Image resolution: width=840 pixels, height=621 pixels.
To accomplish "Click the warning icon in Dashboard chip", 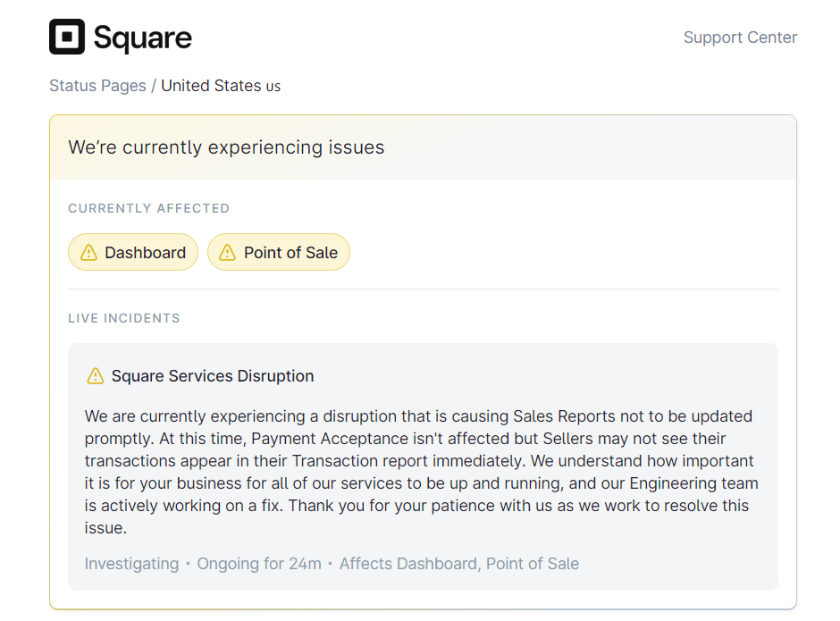I will click(x=88, y=253).
